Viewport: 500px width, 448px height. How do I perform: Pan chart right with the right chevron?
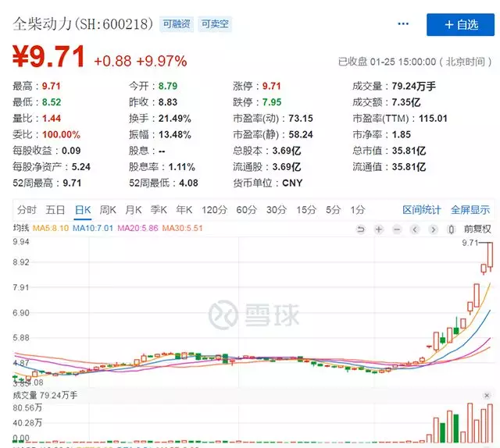point(433,229)
